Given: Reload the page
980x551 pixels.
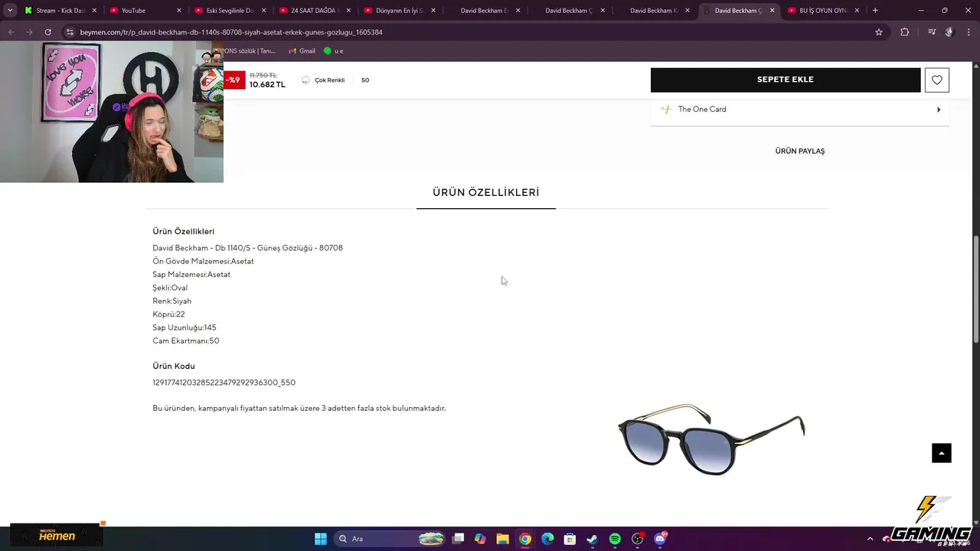Looking at the screenshot, I should click(47, 32).
